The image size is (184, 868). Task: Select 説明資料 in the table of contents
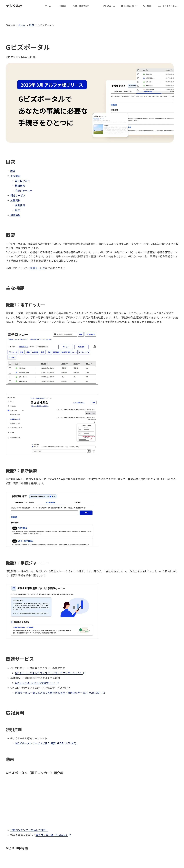20,205
